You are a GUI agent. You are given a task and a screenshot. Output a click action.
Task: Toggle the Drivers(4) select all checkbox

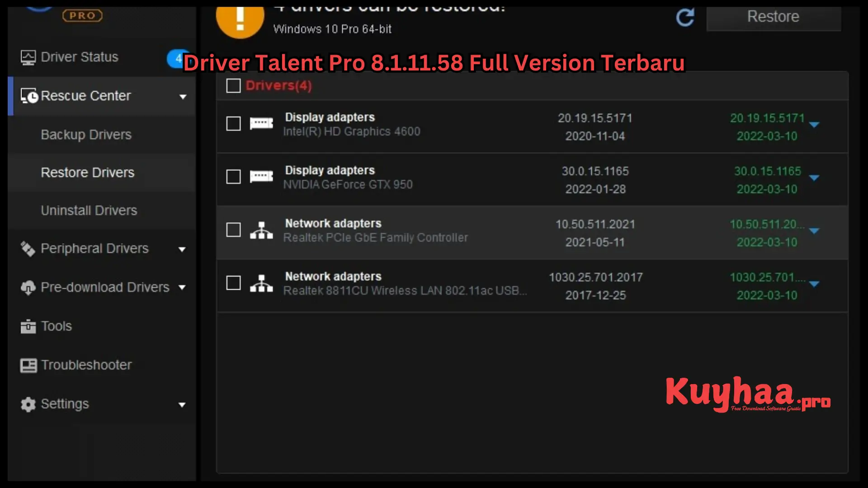pos(233,85)
